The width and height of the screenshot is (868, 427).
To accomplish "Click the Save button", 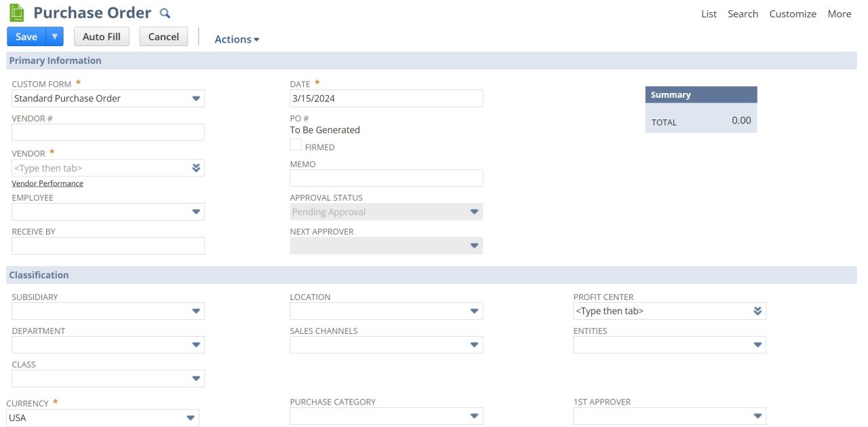I will click(x=26, y=36).
